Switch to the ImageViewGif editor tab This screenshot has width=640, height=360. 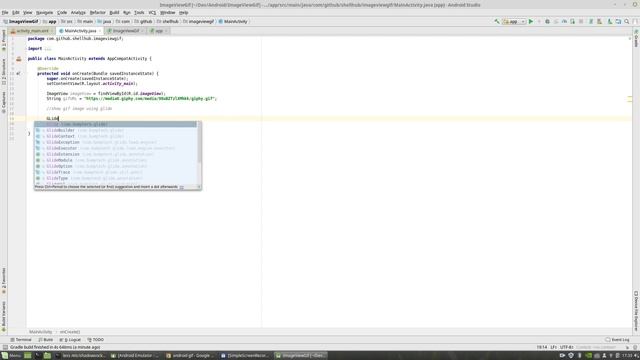[x=126, y=31]
